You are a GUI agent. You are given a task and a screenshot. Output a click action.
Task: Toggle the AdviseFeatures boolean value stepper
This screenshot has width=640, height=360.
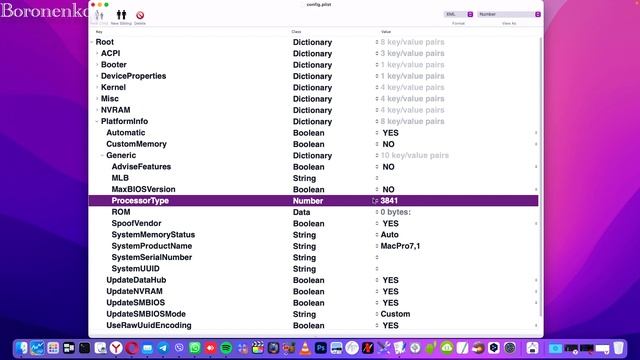536,167
